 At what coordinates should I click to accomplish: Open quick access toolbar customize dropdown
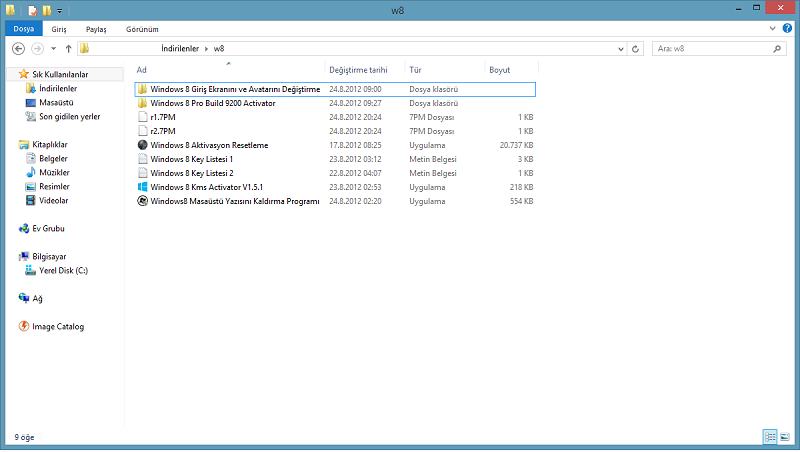tap(60, 11)
